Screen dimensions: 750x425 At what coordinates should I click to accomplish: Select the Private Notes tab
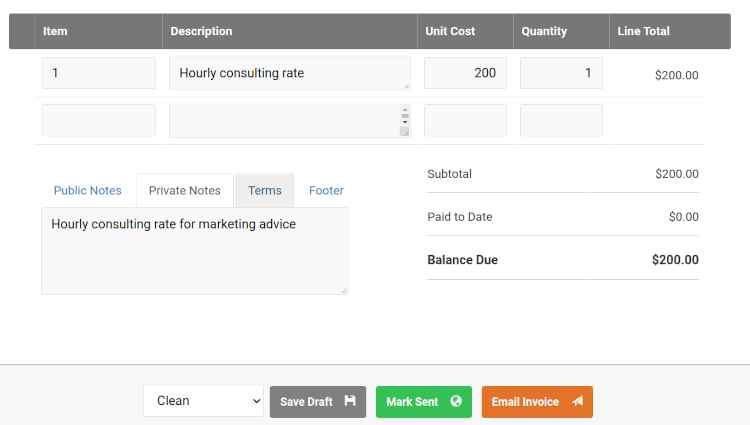click(185, 190)
